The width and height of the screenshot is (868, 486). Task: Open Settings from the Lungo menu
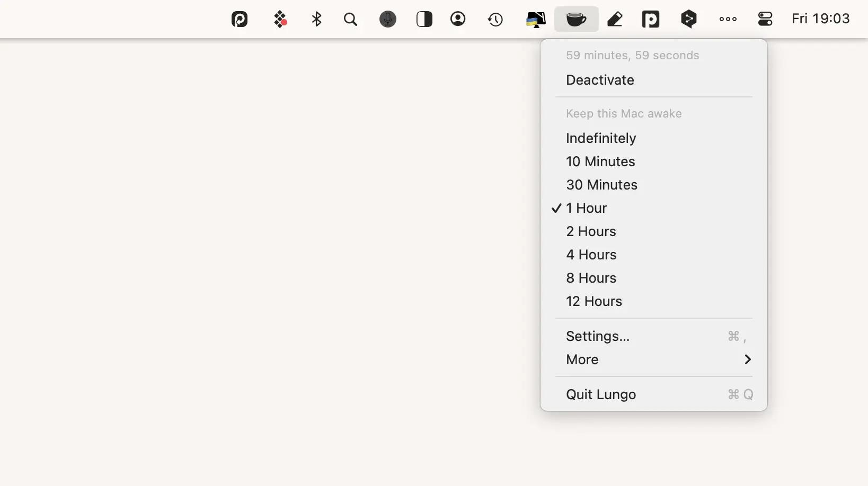[x=598, y=336]
